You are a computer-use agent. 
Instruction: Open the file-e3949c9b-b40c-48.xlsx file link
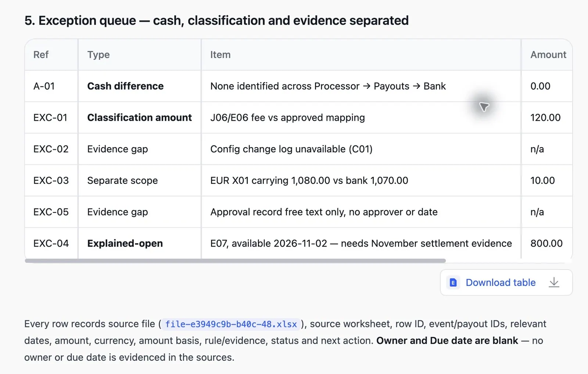tap(231, 324)
